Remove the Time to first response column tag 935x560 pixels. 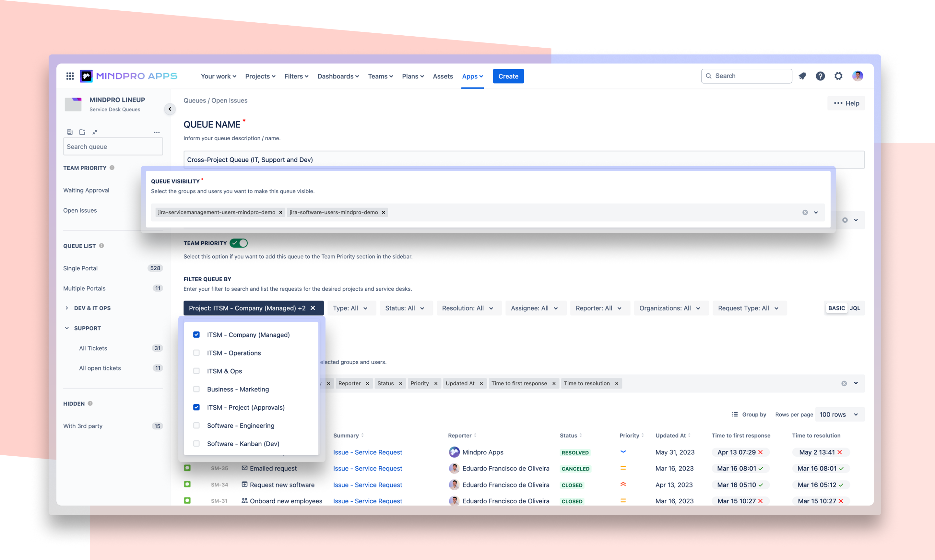[x=554, y=383]
